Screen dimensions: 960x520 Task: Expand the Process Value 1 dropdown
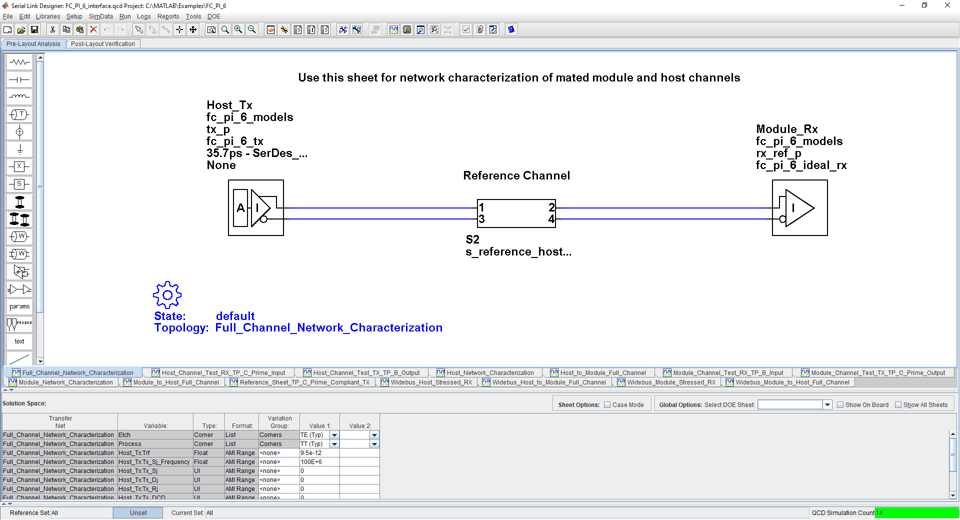click(334, 444)
